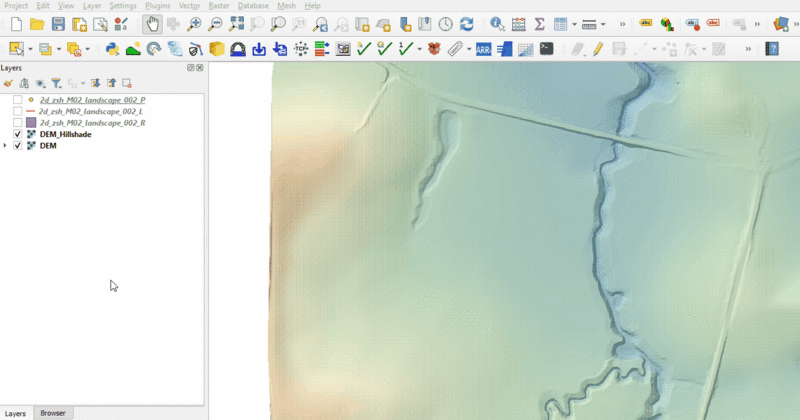Click the Zoom Full extent icon
Viewport: 800px width, 420px height.
pyautogui.click(x=236, y=24)
